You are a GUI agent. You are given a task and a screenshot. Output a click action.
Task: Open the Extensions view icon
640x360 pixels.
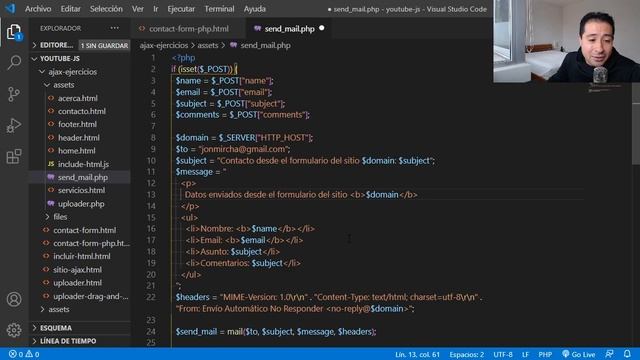click(x=14, y=156)
